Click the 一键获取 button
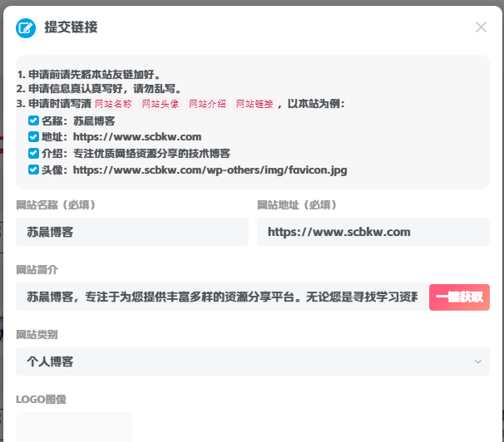Viewport: 504px width, 442px height. click(459, 297)
